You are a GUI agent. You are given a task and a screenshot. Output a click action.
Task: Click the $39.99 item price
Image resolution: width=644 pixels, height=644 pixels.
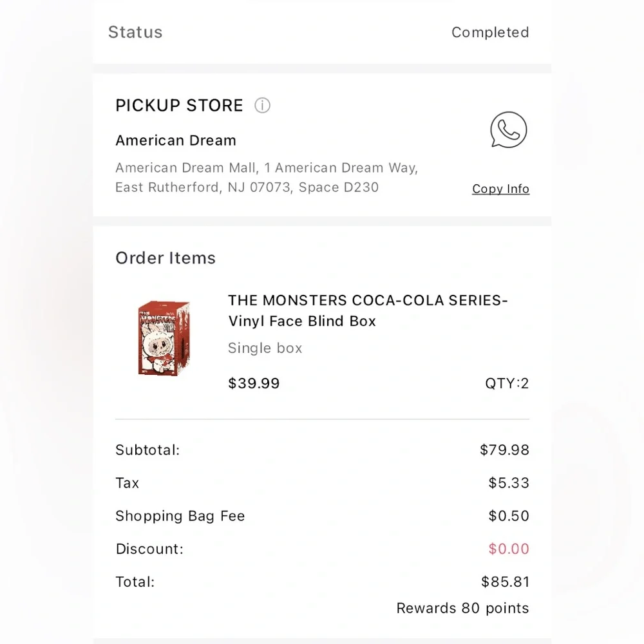[253, 383]
